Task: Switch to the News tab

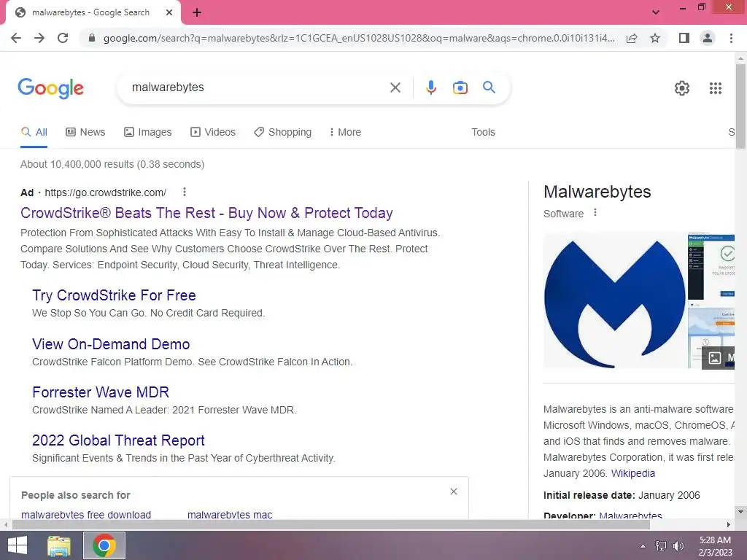Action: pyautogui.click(x=85, y=133)
